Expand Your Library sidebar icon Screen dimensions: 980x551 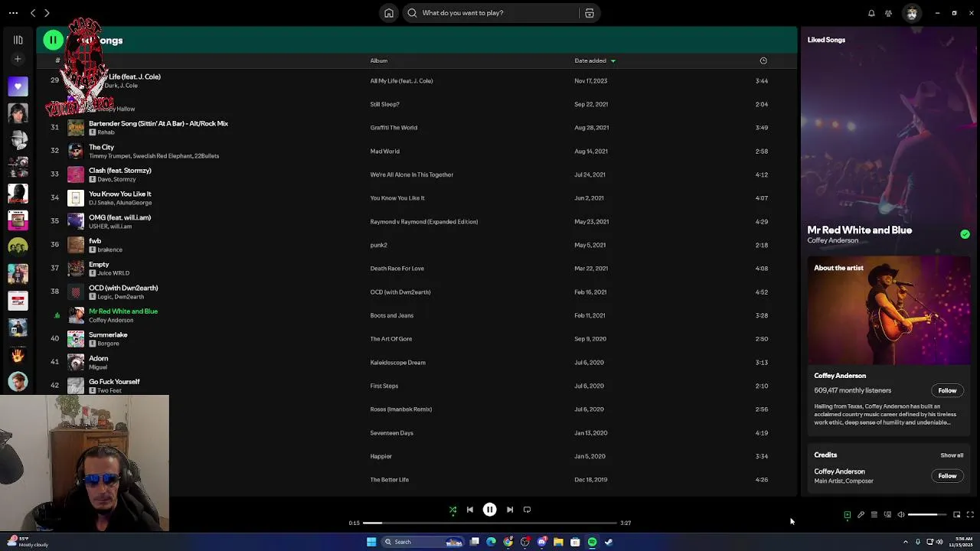[18, 40]
